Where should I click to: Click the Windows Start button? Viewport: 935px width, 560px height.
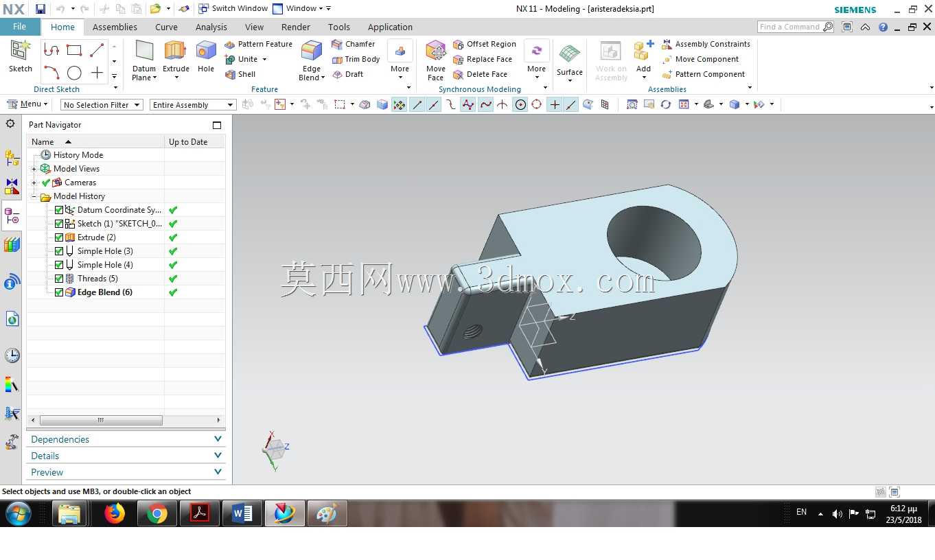click(x=18, y=513)
